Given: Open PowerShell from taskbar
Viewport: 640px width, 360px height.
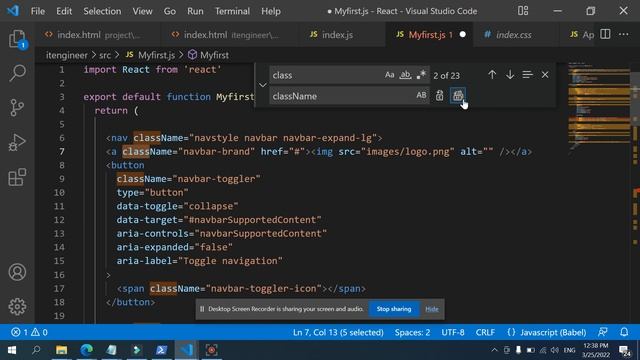Looking at the screenshot, I should click(161, 350).
